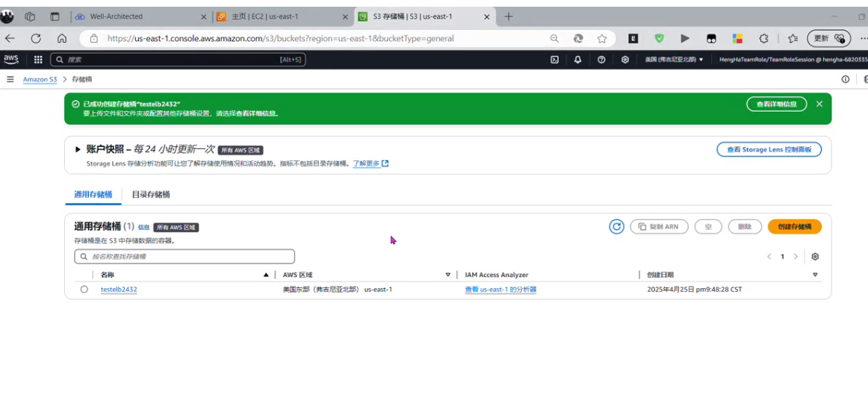Click the browser address bar URL
Image resolution: width=868 pixels, height=403 pixels.
[x=281, y=39]
